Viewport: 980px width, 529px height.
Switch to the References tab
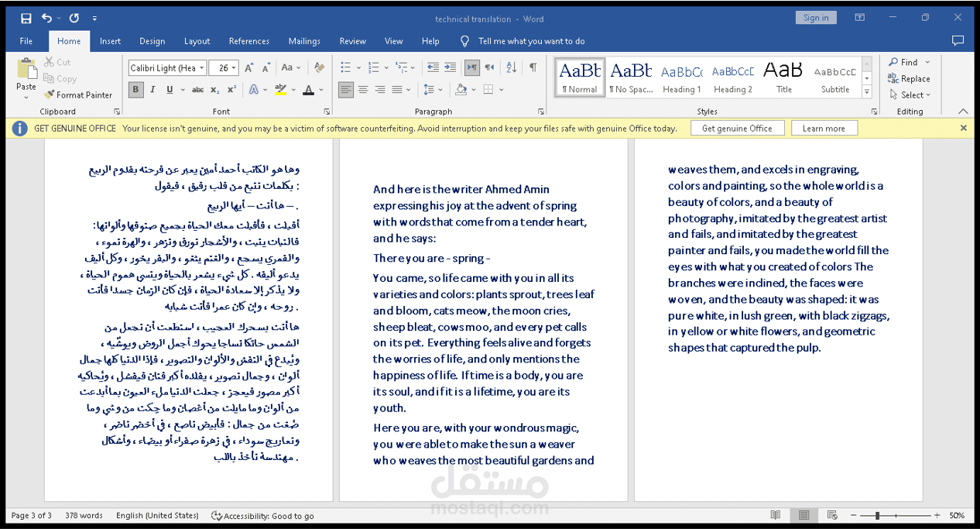pyautogui.click(x=249, y=41)
